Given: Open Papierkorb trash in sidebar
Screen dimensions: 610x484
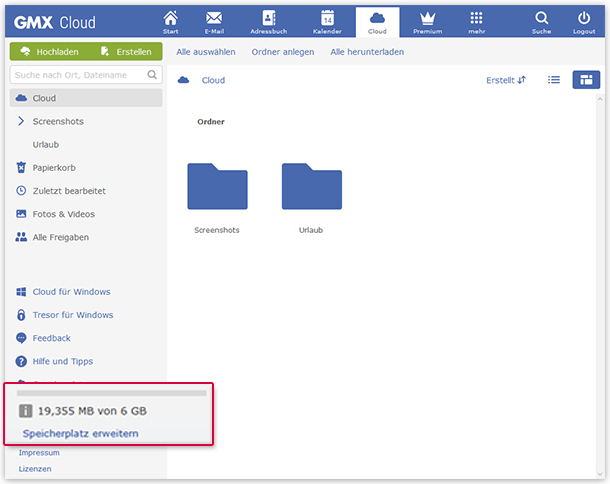Looking at the screenshot, I should [x=54, y=168].
